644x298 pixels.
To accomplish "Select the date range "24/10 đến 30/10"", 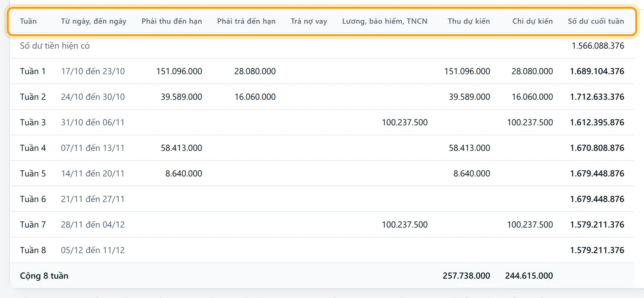I will point(93,97).
